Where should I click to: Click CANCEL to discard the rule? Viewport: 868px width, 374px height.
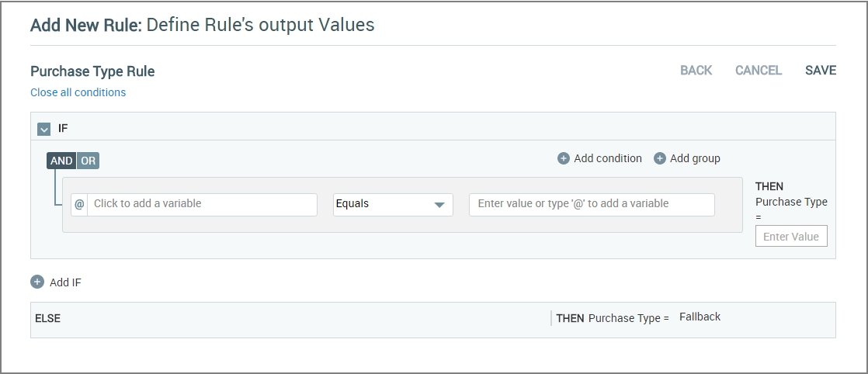click(759, 71)
